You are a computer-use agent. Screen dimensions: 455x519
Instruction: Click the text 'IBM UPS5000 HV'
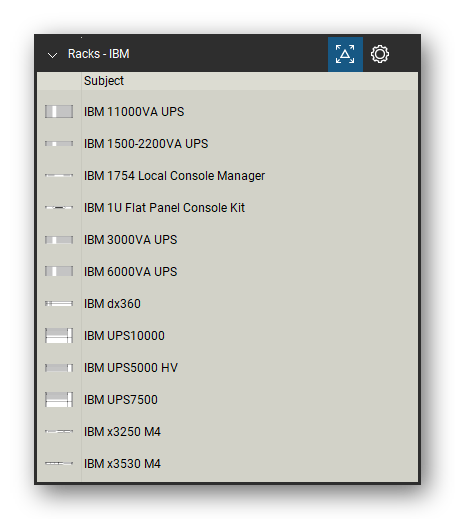131,368
